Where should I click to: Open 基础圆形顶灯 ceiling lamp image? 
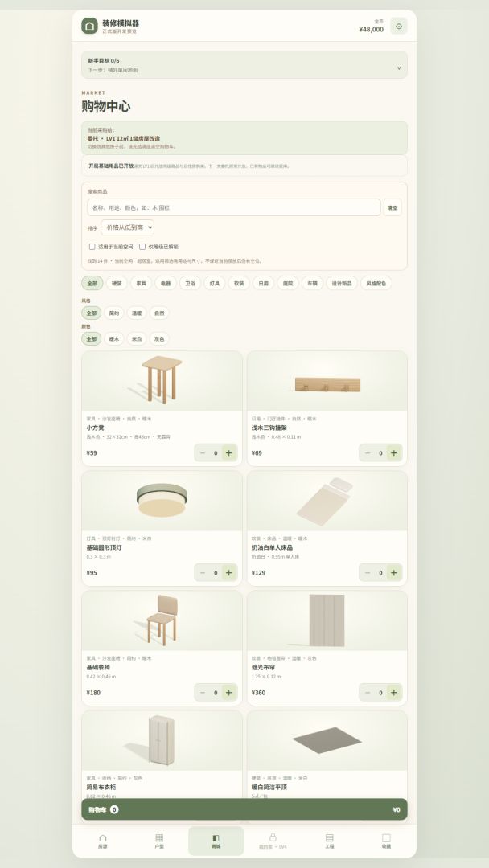tap(162, 501)
